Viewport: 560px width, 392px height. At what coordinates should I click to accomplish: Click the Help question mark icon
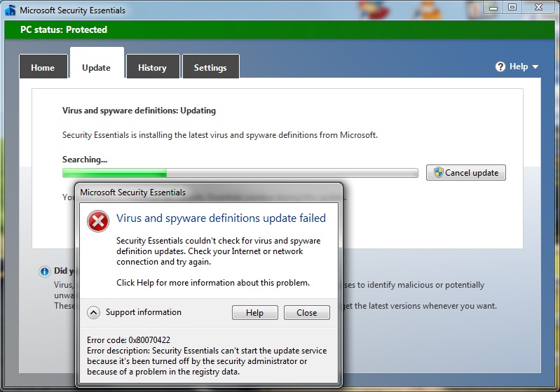pyautogui.click(x=500, y=66)
